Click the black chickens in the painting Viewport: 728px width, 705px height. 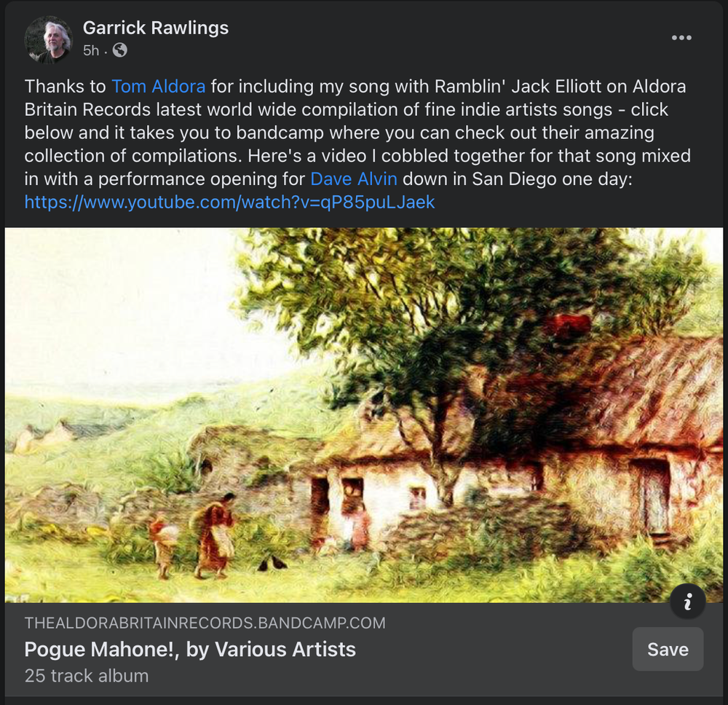273,564
